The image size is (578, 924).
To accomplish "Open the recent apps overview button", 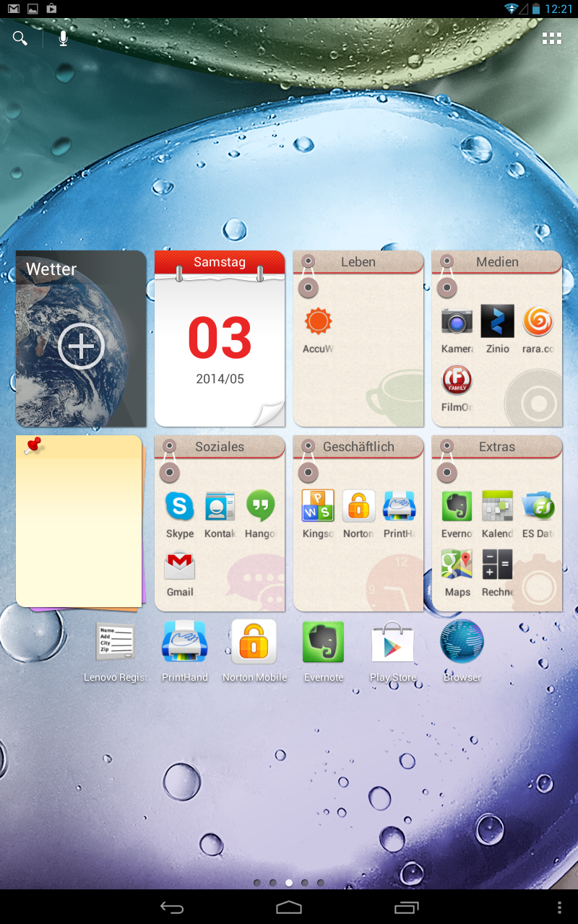I will click(406, 907).
